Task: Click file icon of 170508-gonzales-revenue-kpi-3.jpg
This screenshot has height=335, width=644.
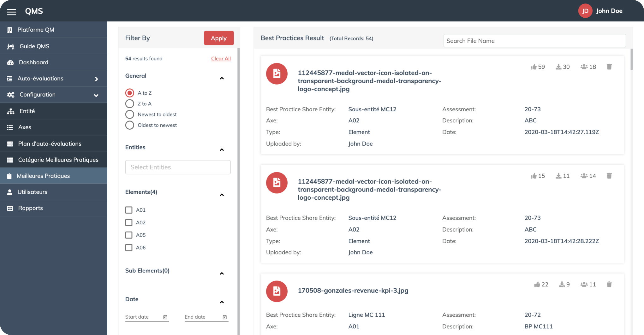Action: pyautogui.click(x=277, y=291)
